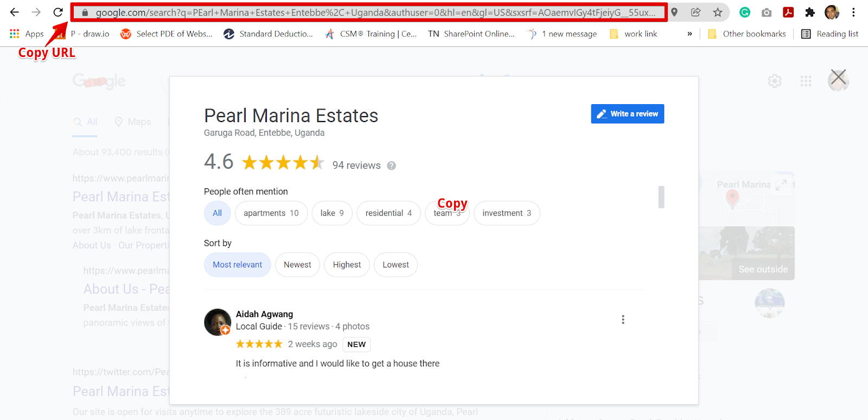Click the NEW review badge
Screen dimensions: 868x420
356,345
